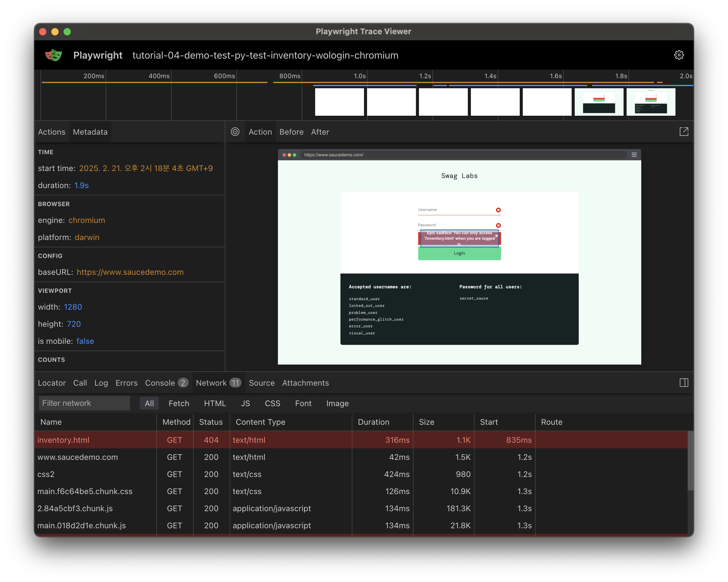Click the Playwright masks logo

pyautogui.click(x=54, y=55)
